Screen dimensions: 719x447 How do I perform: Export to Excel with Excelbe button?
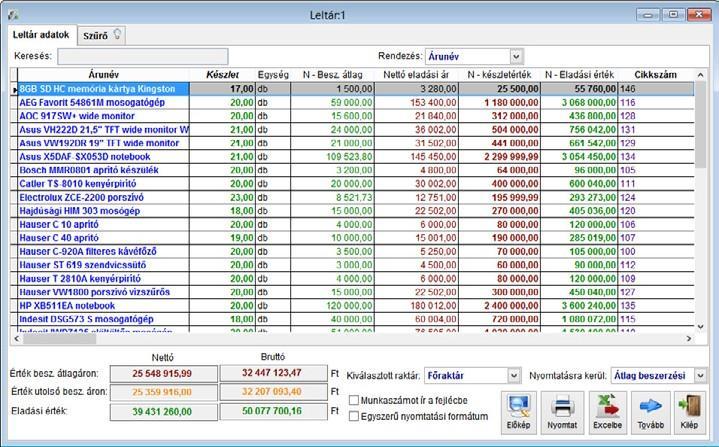607,412
